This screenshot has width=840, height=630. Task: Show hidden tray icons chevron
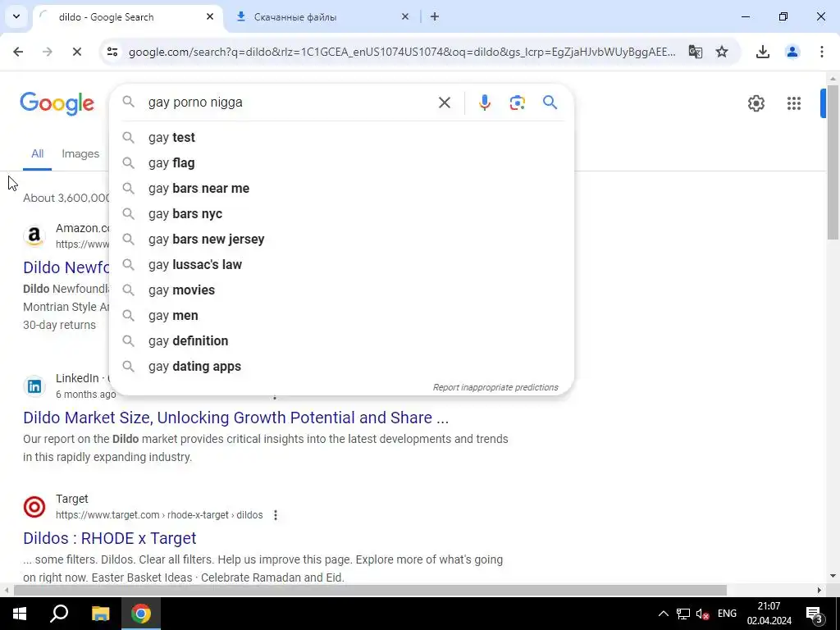pos(663,614)
